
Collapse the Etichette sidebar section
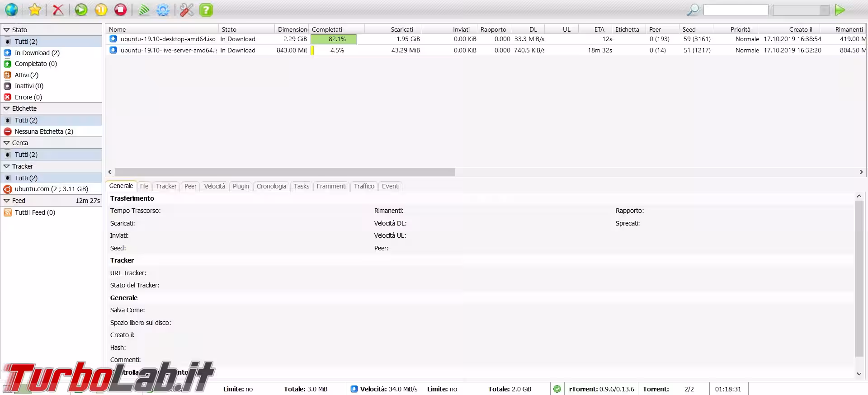pyautogui.click(x=7, y=108)
